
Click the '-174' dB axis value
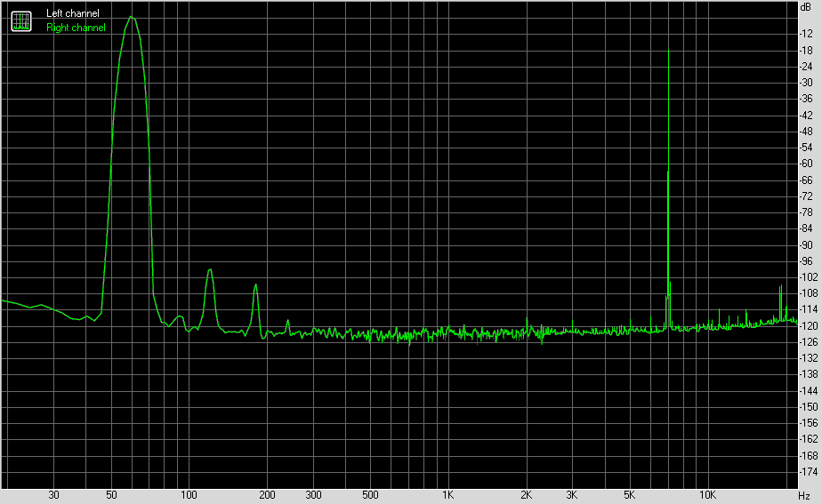(x=809, y=472)
